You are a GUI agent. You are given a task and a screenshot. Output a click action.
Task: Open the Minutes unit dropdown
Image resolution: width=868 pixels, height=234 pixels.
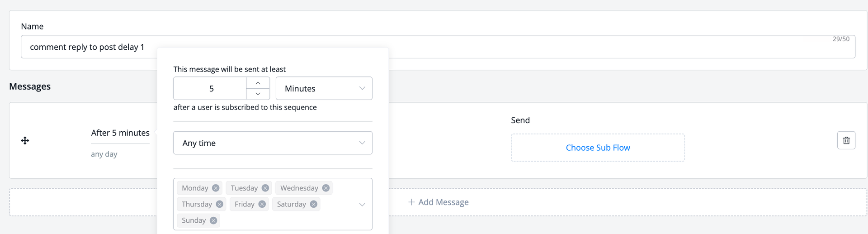coord(324,88)
